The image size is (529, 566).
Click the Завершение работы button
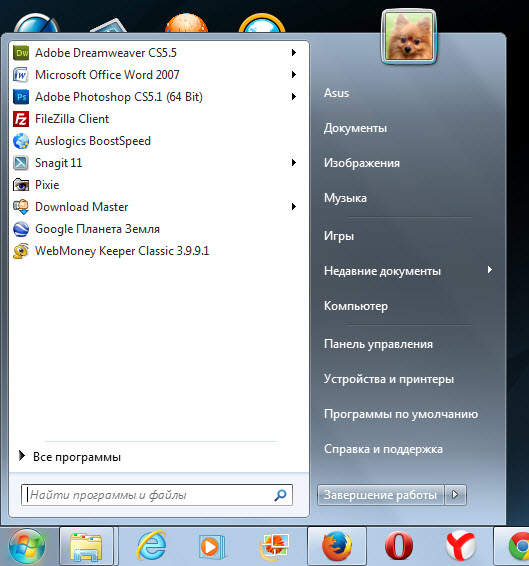[381, 495]
